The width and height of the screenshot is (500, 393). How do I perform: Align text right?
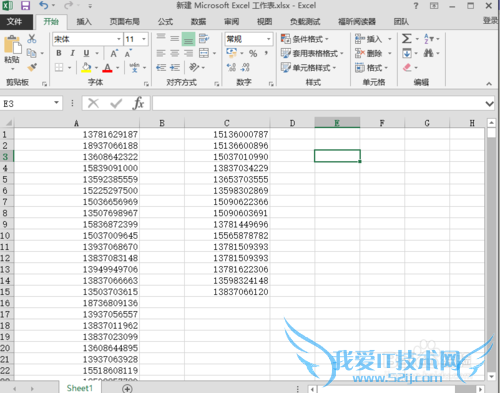pyautogui.click(x=188, y=53)
